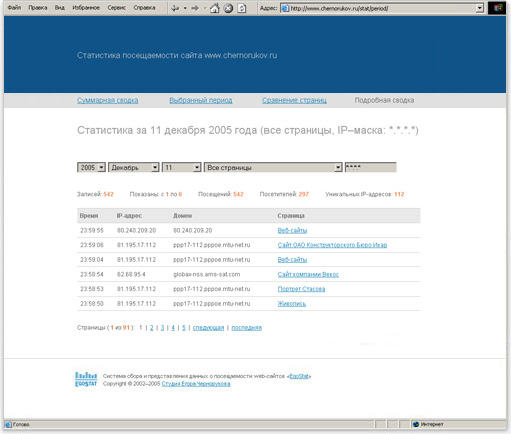Open the address bar URL dropdown arrow
The image size is (511, 434).
(x=479, y=8)
